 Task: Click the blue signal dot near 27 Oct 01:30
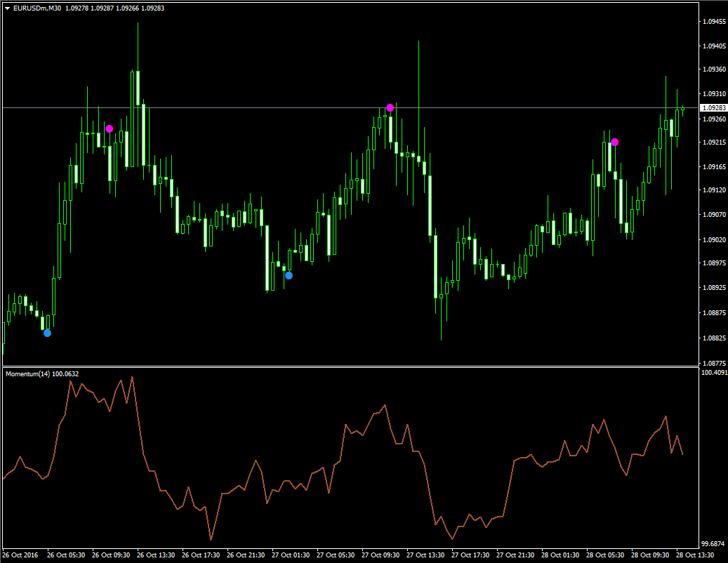coord(289,276)
